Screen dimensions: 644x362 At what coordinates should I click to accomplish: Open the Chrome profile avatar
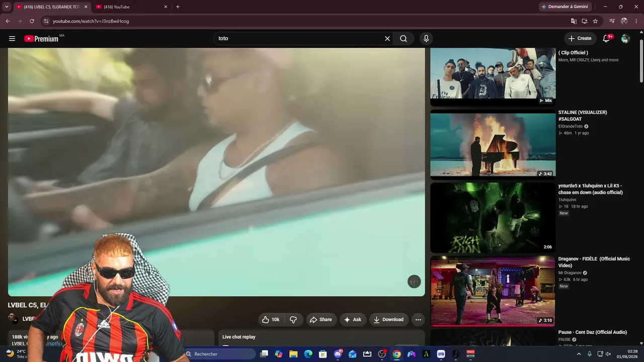[624, 21]
